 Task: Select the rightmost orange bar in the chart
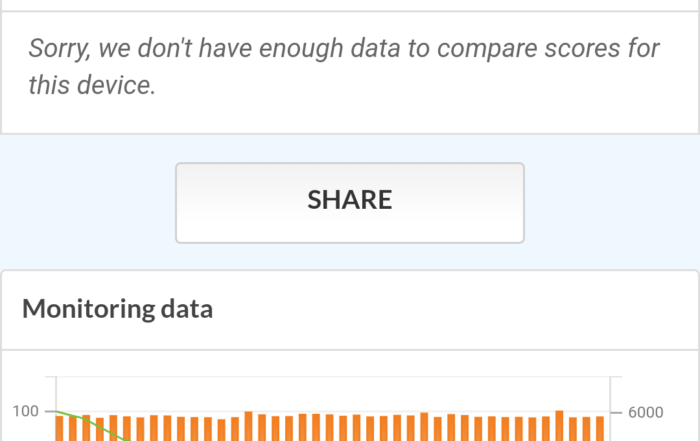click(x=601, y=428)
